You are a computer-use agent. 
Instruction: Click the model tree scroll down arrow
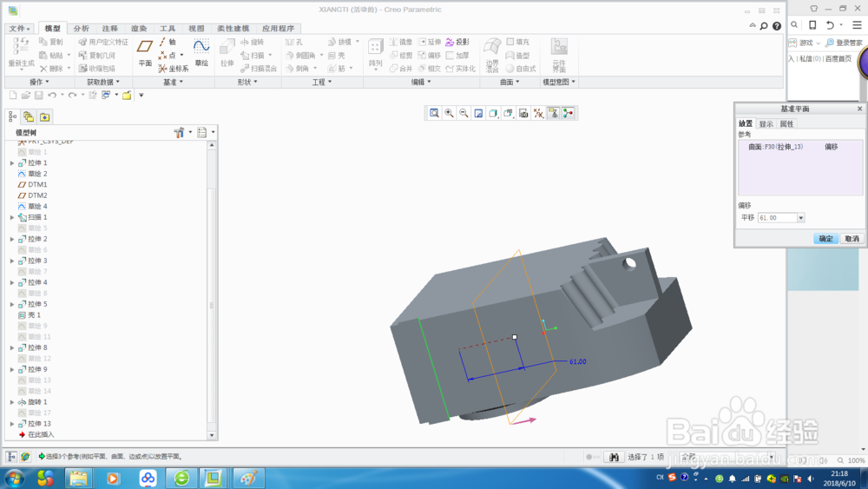pyautogui.click(x=212, y=435)
